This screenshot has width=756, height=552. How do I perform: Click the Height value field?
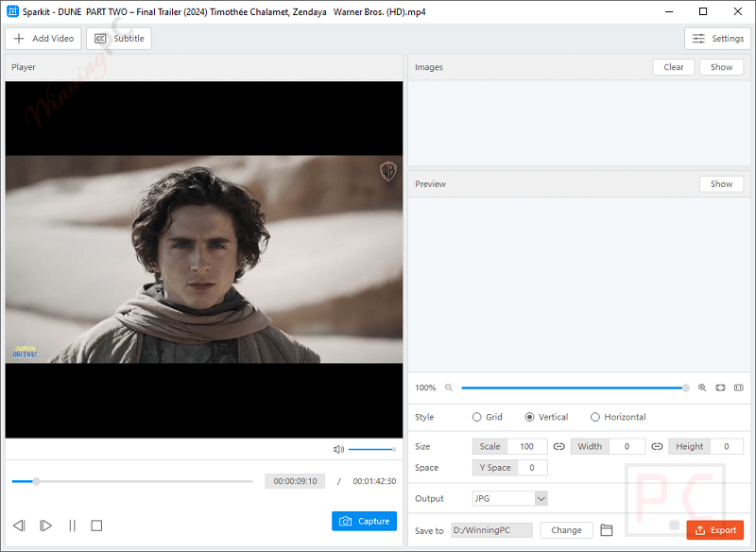click(727, 446)
